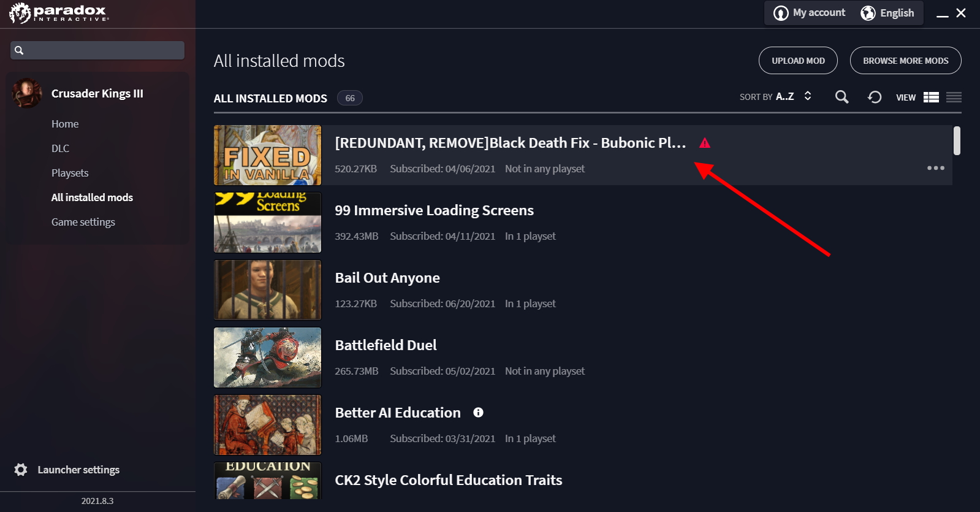980x512 pixels.
Task: Click the Bail Out Anyone thumbnail
Action: pos(267,290)
